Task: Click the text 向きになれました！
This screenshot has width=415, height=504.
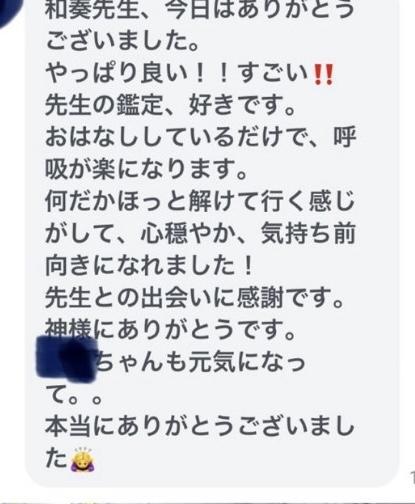Action: 149,266
